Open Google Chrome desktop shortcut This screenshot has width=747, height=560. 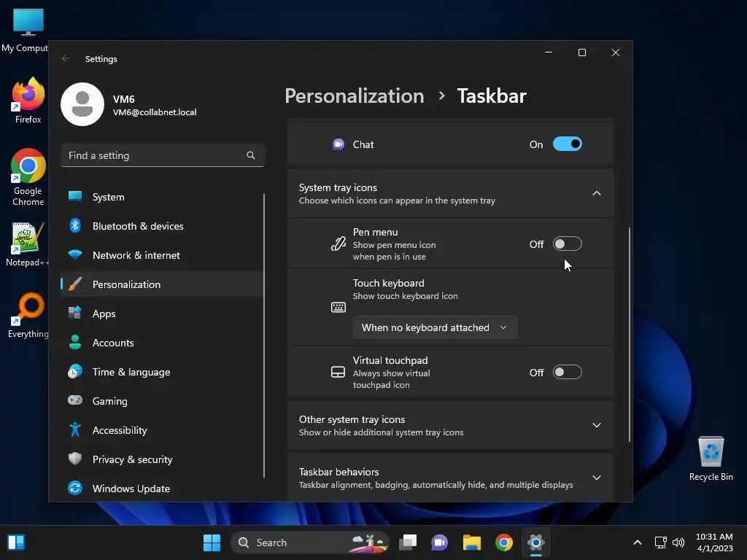point(28,178)
